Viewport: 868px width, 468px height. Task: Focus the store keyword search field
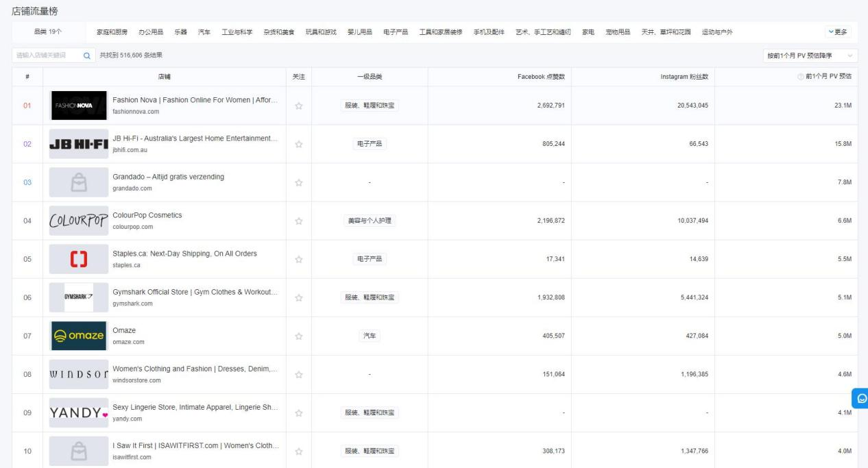(x=45, y=56)
